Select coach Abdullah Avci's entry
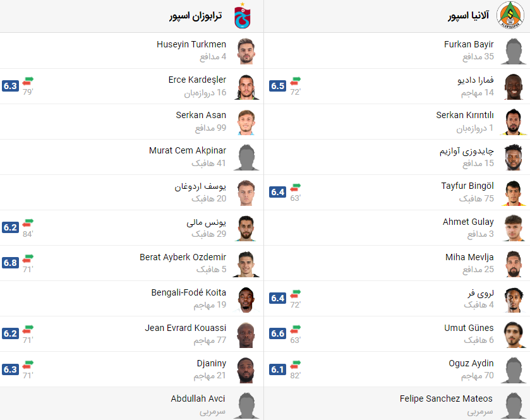This screenshot has height=420, width=530. [198, 399]
